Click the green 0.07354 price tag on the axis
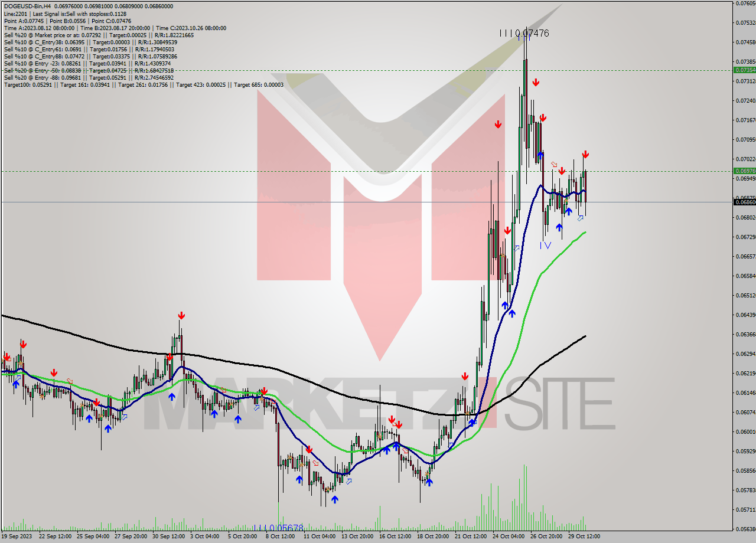Viewport: 756px width, 543px height. [744, 70]
